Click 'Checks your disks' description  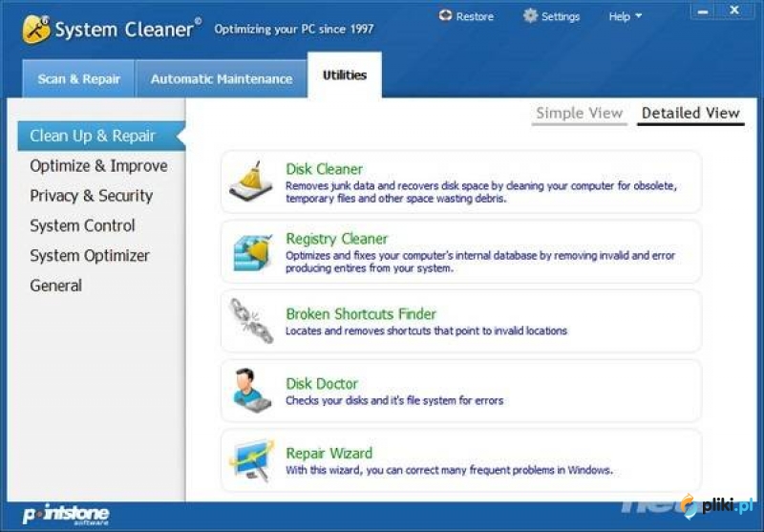(394, 400)
